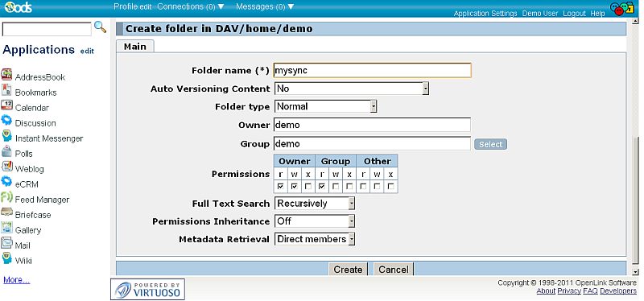Click the magnifier search icon
Image resolution: width=644 pixels, height=301 pixels.
pyautogui.click(x=100, y=27)
